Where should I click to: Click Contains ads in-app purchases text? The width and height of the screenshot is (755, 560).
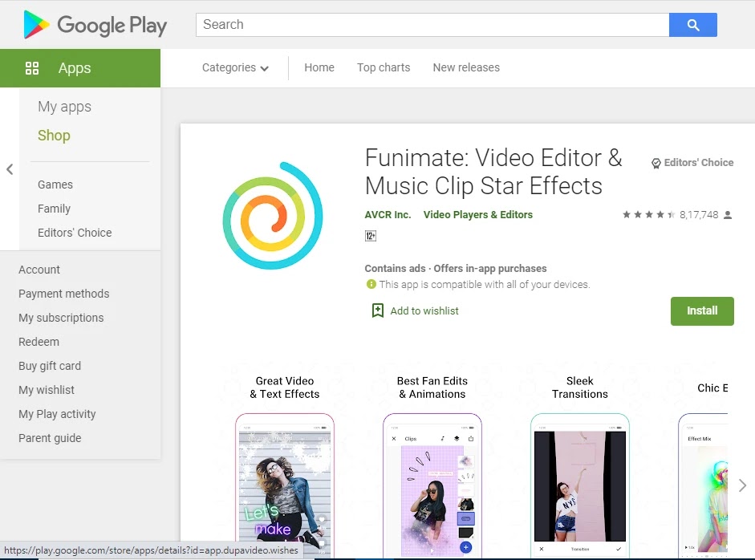click(456, 268)
